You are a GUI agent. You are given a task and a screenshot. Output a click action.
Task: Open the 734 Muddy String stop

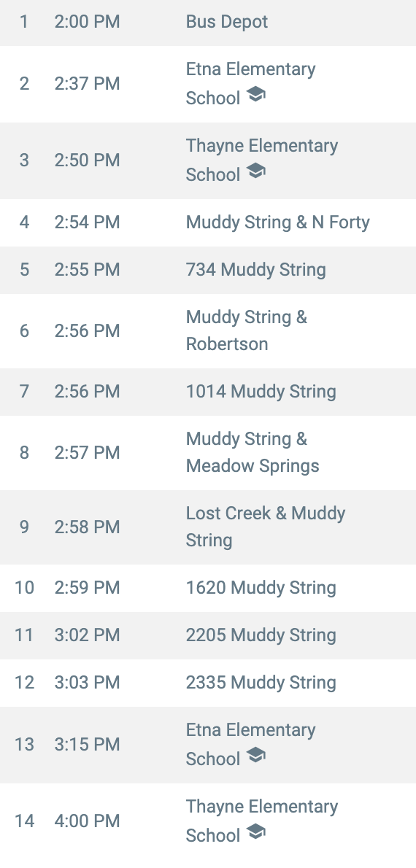(208, 270)
